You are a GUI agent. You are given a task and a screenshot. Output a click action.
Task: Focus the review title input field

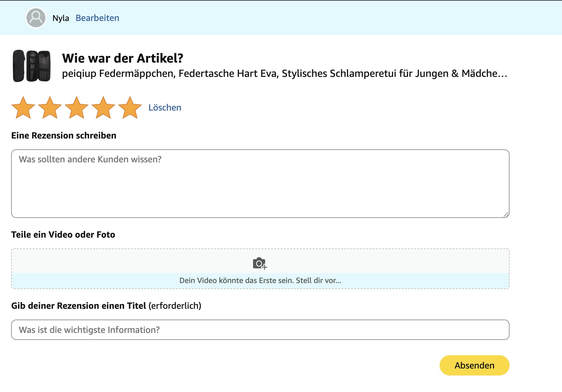pos(260,330)
